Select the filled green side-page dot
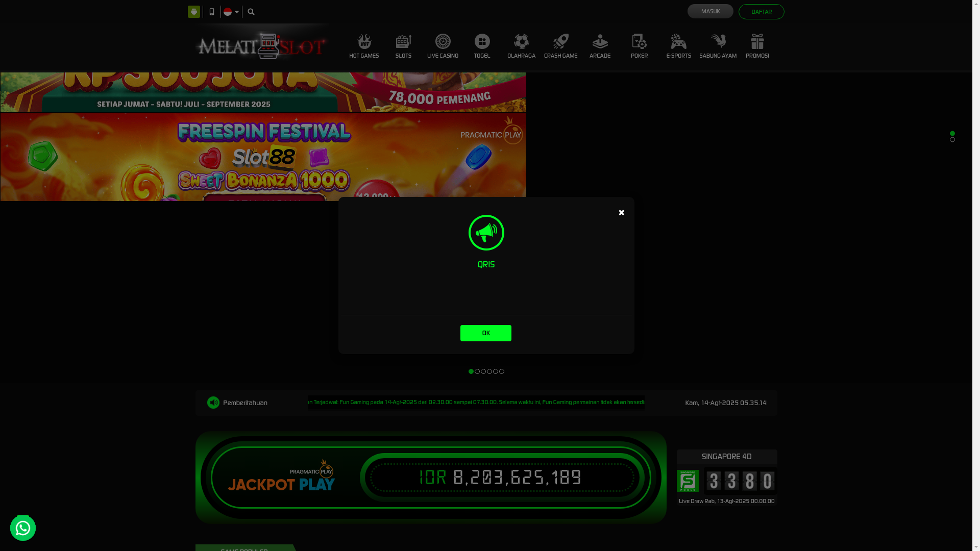 tap(952, 134)
